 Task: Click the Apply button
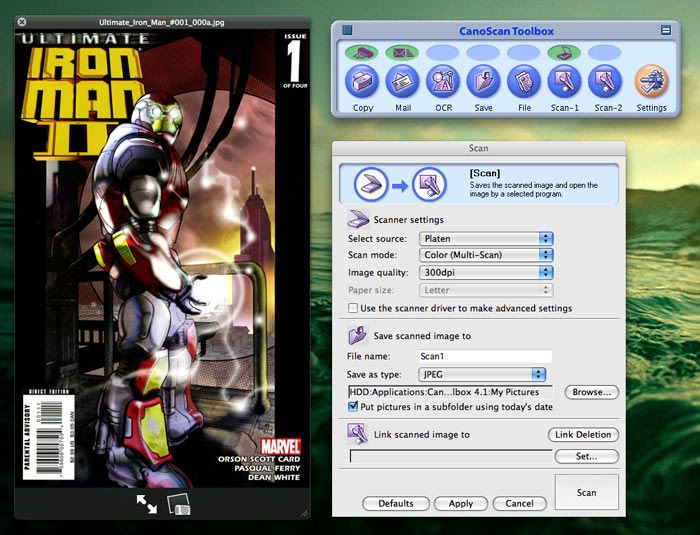point(461,503)
